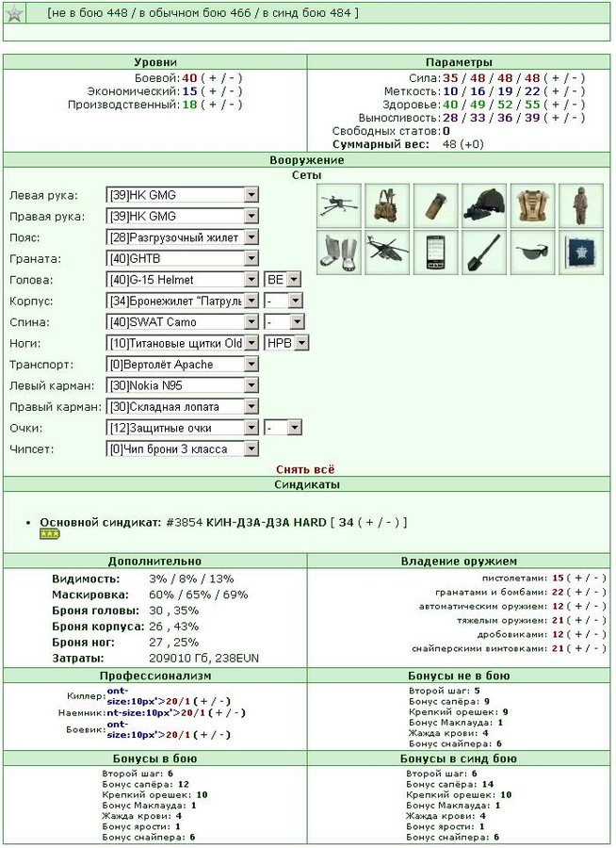Click the syndicate rank badge icon
616x848 pixels.
click(50, 534)
